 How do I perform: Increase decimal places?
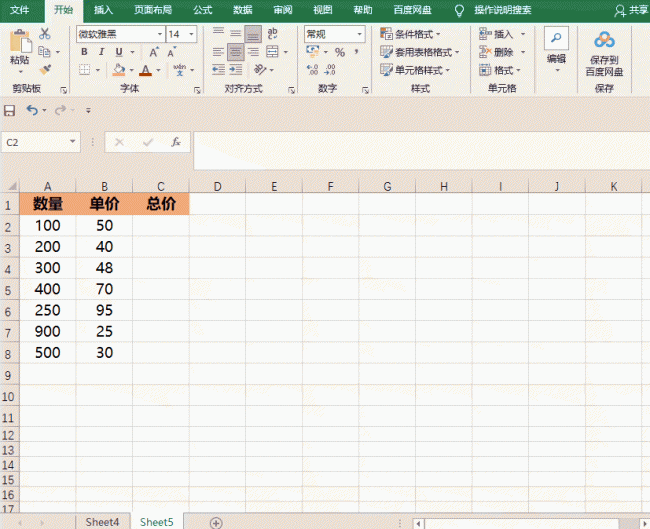[x=313, y=70]
